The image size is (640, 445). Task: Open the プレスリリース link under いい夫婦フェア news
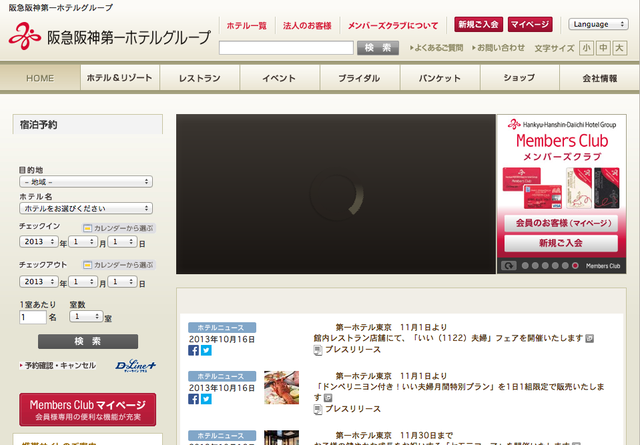(353, 350)
